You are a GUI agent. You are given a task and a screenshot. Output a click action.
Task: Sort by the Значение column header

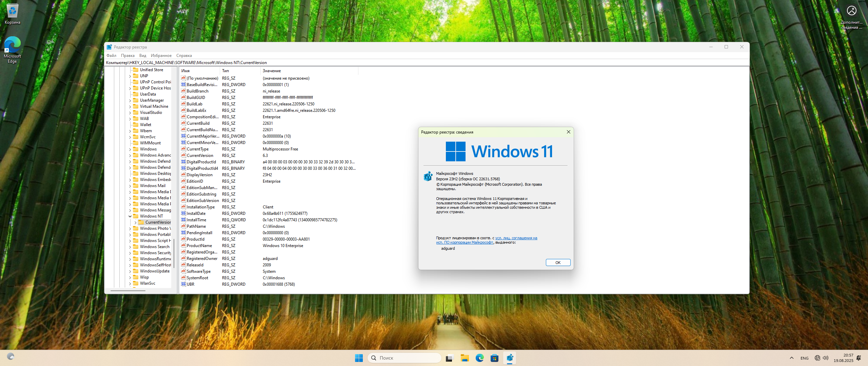(309, 71)
